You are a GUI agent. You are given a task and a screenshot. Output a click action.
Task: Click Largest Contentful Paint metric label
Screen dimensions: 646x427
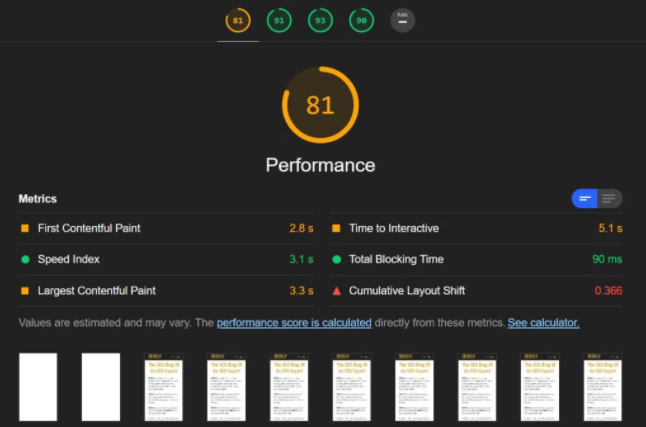pyautogui.click(x=97, y=291)
